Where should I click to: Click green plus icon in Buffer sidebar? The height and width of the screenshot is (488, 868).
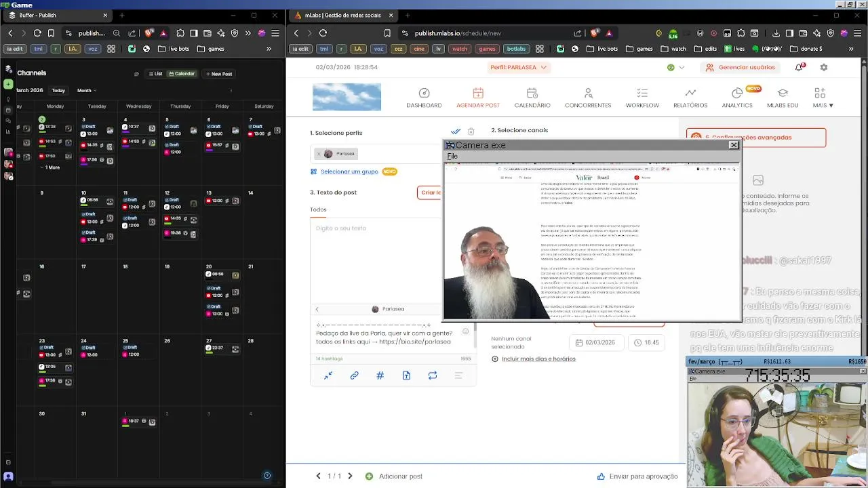(x=8, y=84)
